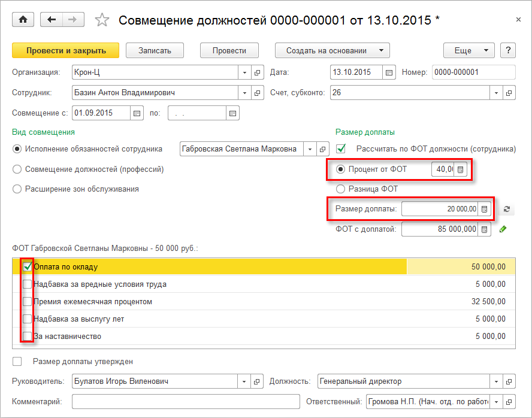Click refresh icon next to Размер доплаты
The image size is (532, 418).
coord(507,209)
